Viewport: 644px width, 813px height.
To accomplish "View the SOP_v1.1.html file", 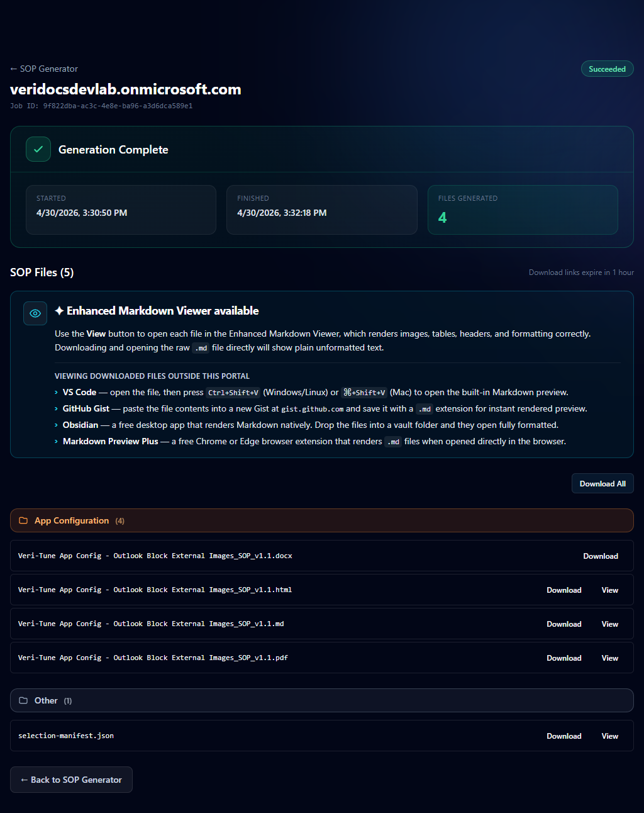I will [x=610, y=590].
